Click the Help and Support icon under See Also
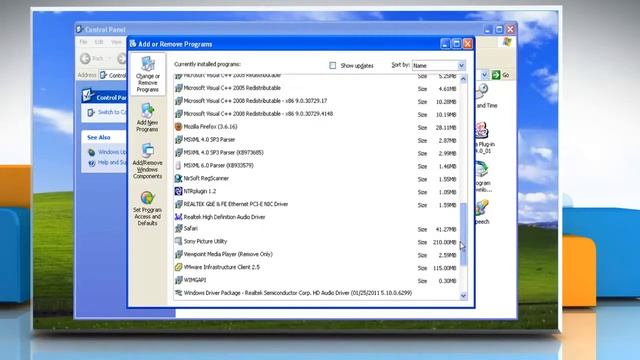 92,163
